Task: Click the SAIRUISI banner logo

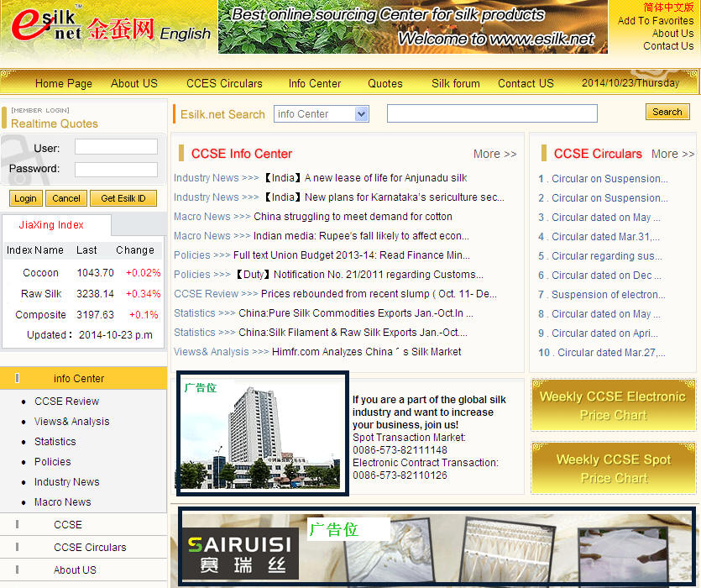Action: (241, 554)
